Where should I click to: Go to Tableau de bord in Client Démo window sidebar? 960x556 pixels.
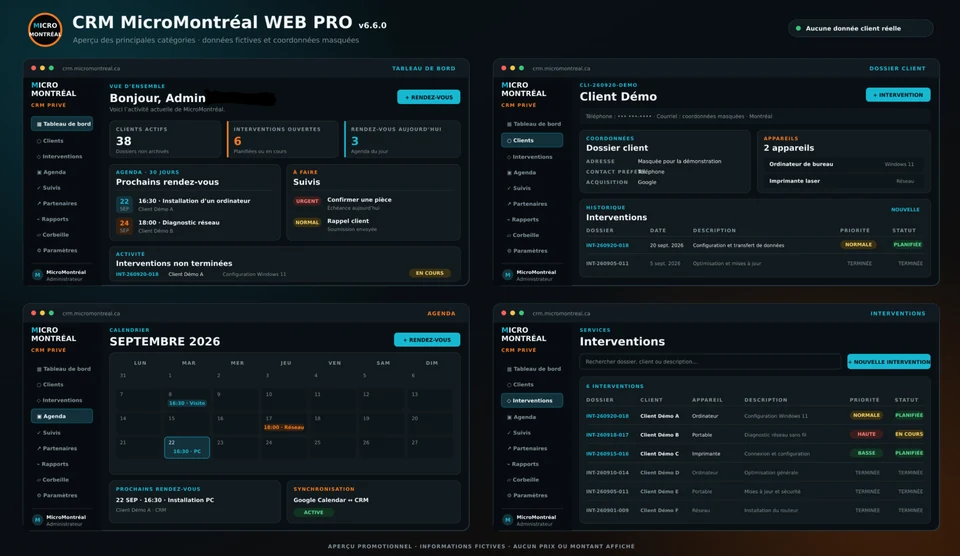coord(533,124)
